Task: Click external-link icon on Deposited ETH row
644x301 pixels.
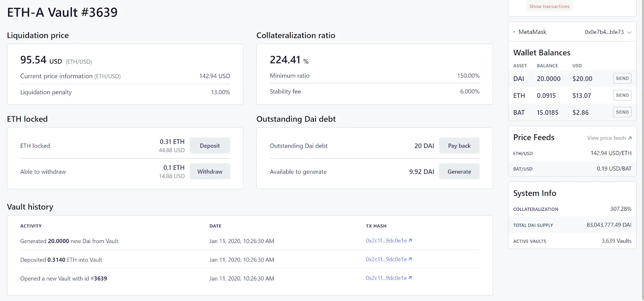Action: [x=410, y=259]
